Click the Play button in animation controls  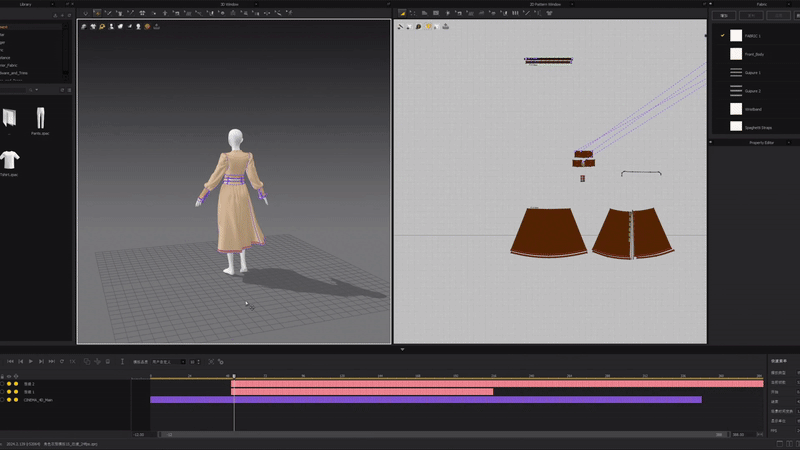point(31,361)
